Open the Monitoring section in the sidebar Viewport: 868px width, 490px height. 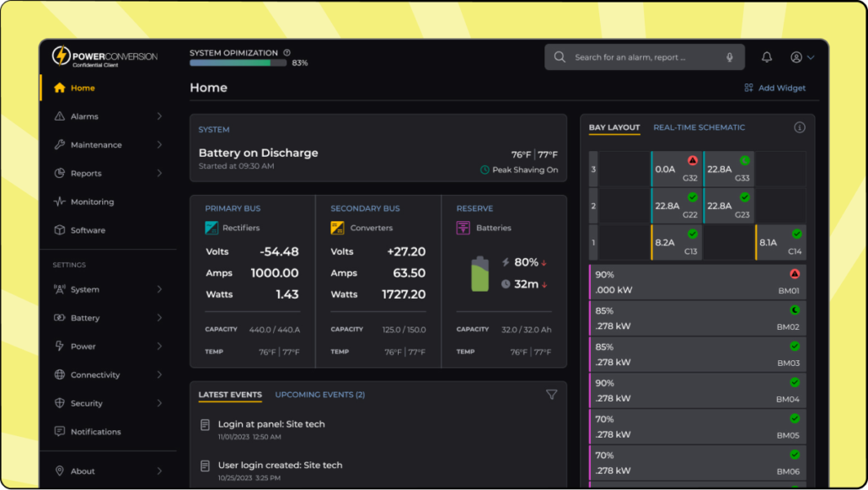[x=93, y=202]
